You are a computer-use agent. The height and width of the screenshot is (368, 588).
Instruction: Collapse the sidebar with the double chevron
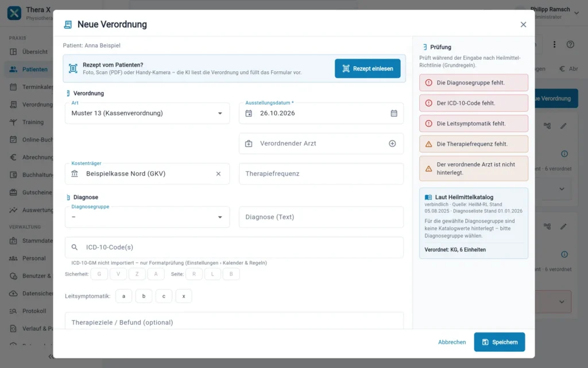(51, 356)
